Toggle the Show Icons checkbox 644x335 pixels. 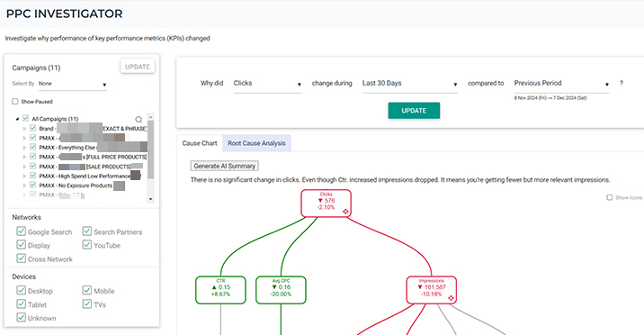click(x=610, y=198)
